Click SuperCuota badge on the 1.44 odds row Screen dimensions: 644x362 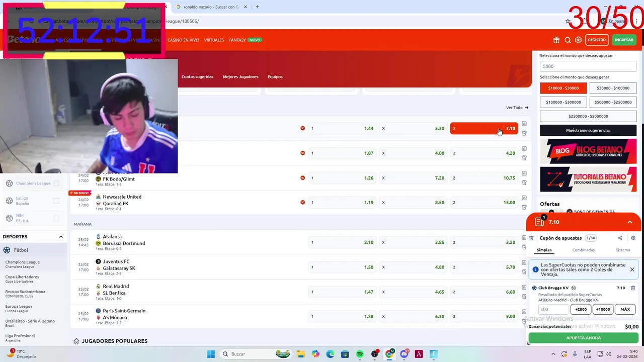(x=302, y=128)
